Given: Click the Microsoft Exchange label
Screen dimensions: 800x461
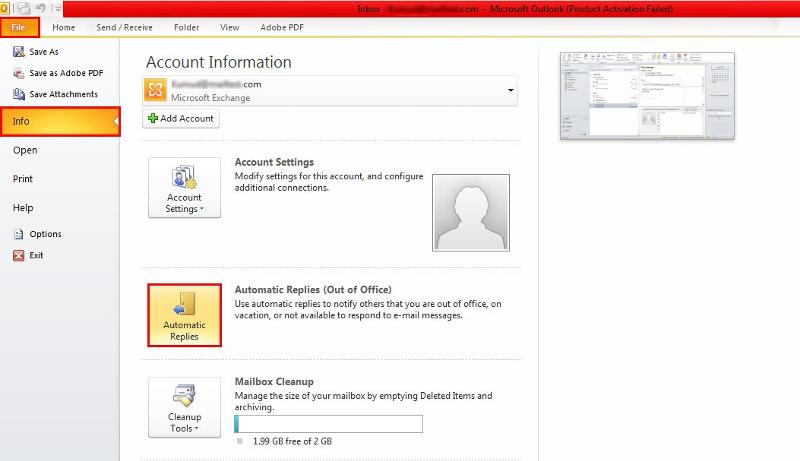Looking at the screenshot, I should pos(211,98).
